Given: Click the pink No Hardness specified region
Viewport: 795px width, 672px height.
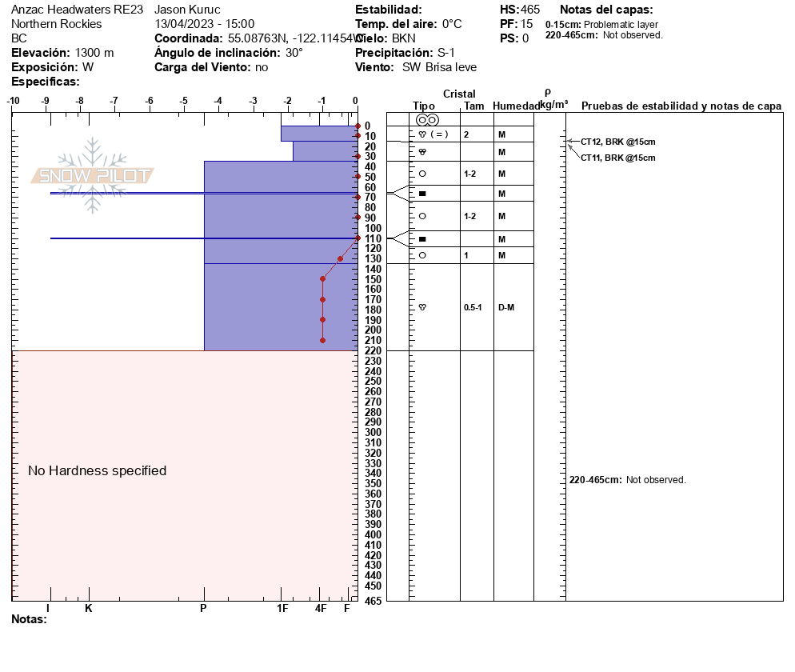Looking at the screenshot, I should (x=98, y=470).
